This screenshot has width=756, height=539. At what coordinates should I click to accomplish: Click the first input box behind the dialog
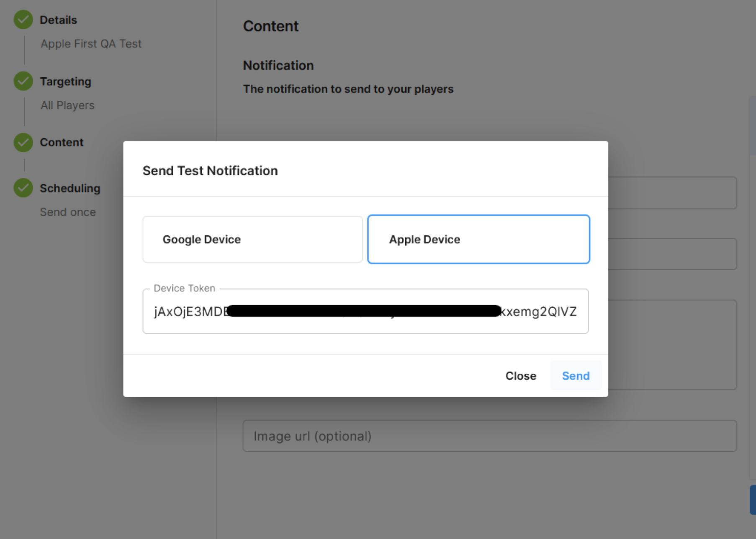pos(672,193)
